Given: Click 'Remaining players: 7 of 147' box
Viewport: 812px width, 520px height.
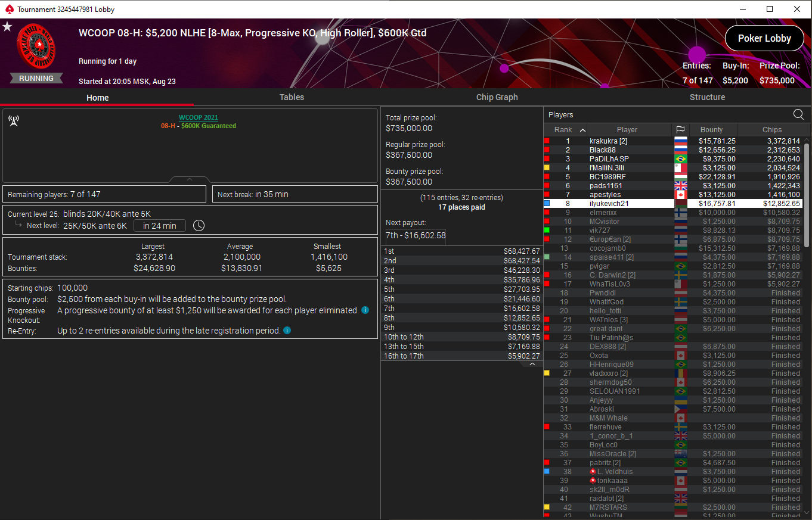Looking at the screenshot, I should tap(105, 194).
